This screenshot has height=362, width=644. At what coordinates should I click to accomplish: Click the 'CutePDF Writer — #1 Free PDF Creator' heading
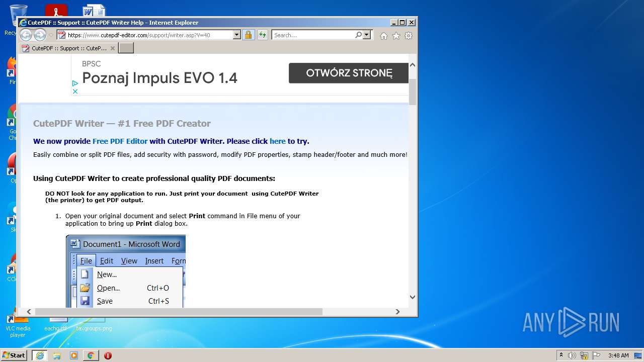(x=122, y=124)
